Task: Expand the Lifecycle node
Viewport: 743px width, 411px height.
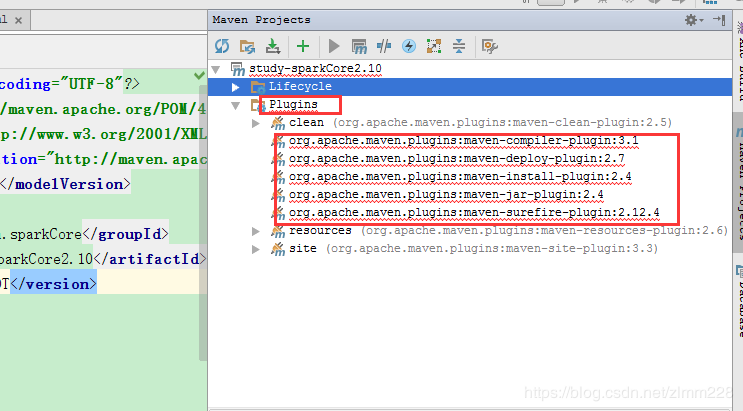Action: coord(236,87)
